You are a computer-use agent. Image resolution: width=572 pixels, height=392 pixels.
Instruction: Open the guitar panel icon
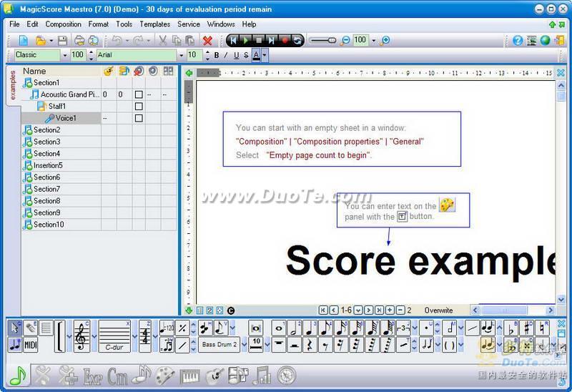point(214,376)
